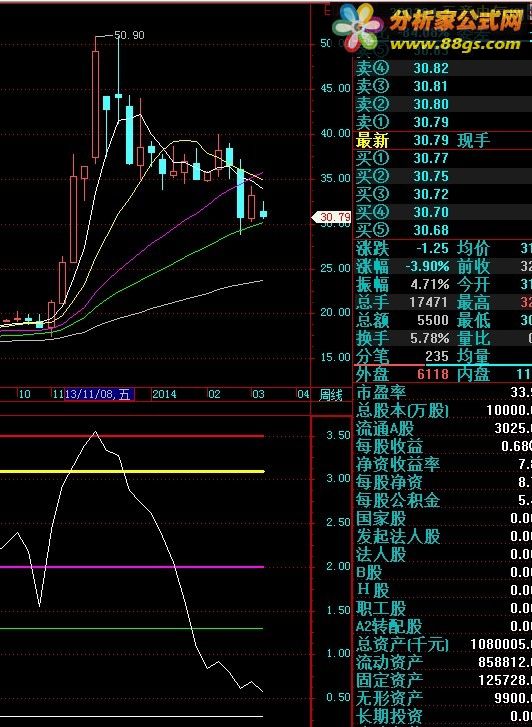Click the 每股公积金 row label
Viewport: 532px width, 727px height.
(x=397, y=501)
